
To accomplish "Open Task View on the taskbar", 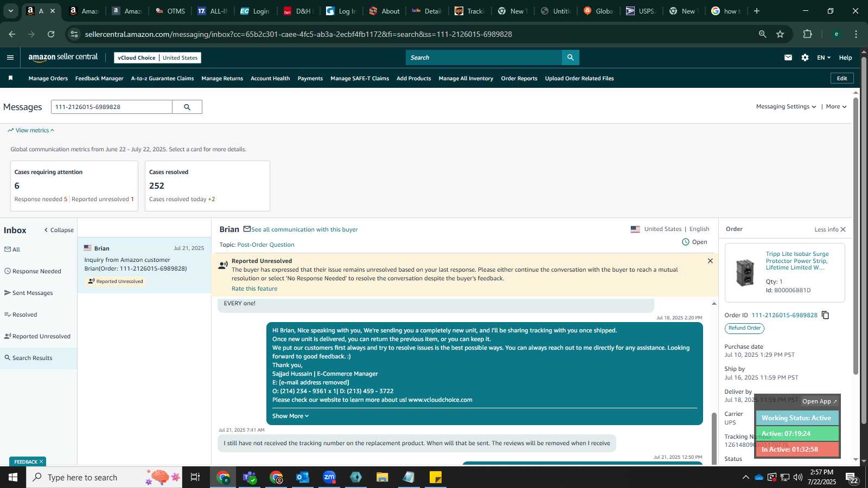I will [x=195, y=477].
